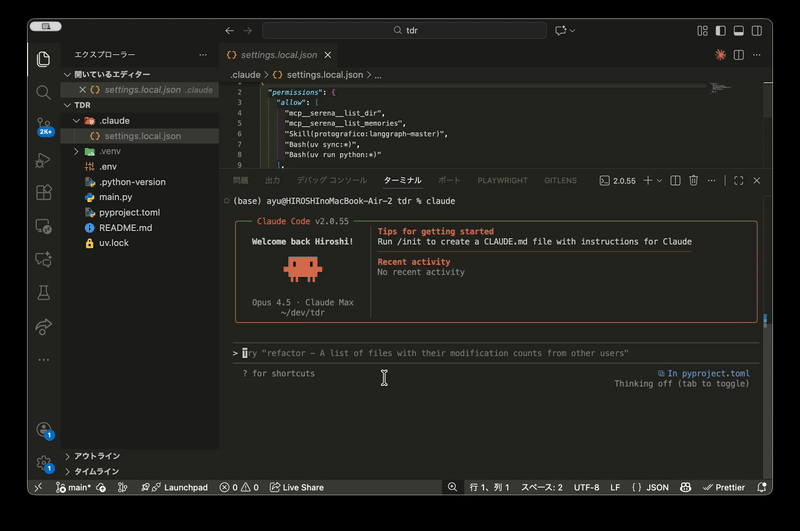Collapse the .claude folder

[76, 121]
